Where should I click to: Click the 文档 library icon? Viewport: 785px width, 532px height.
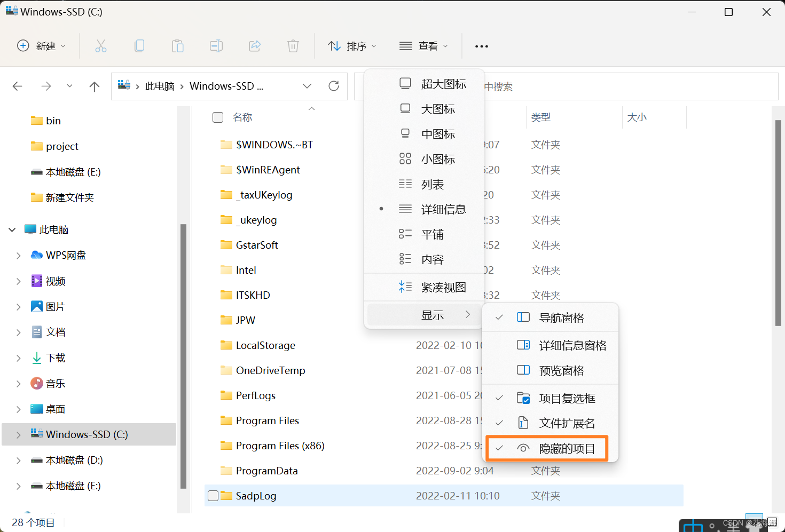(37, 332)
